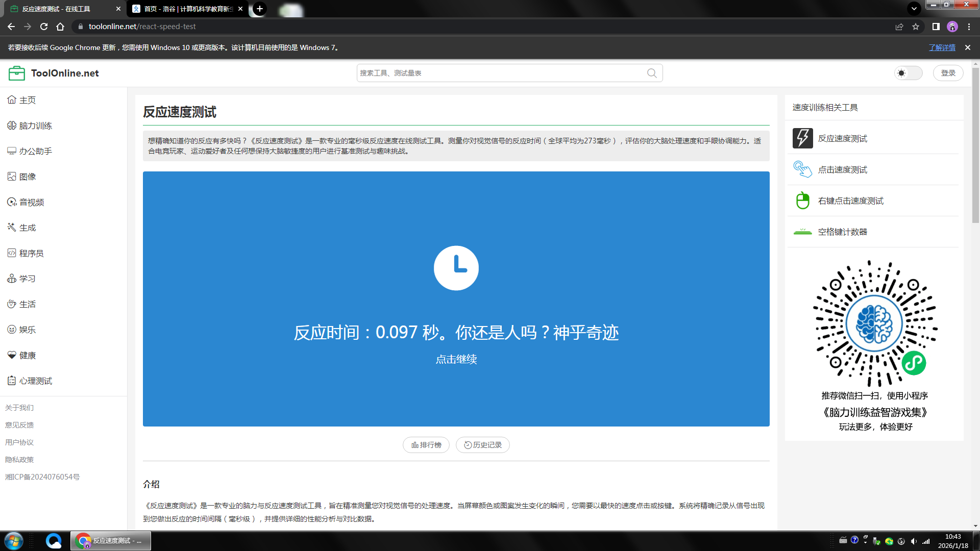This screenshot has width=980, height=551.
Task: Click the search magnifier icon
Action: 652,73
